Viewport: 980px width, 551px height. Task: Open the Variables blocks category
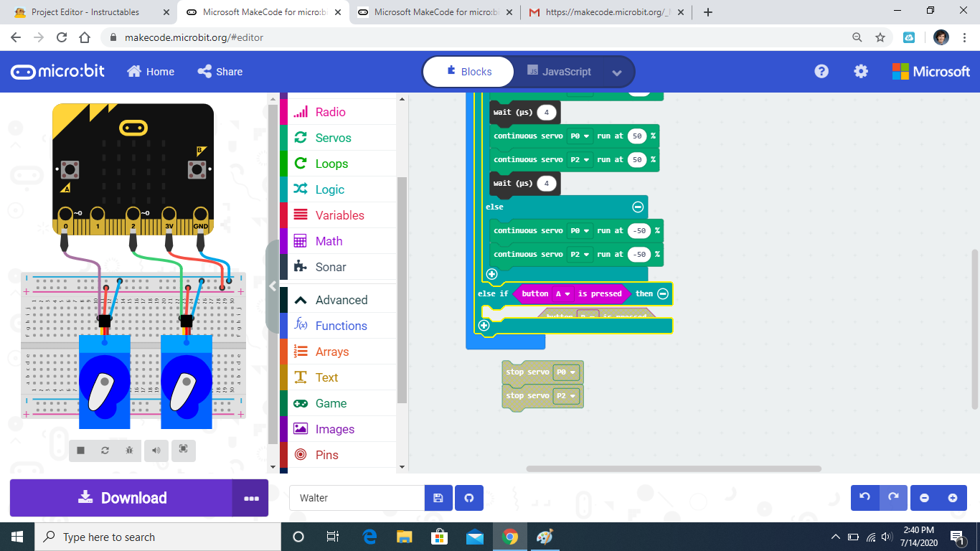tap(338, 215)
